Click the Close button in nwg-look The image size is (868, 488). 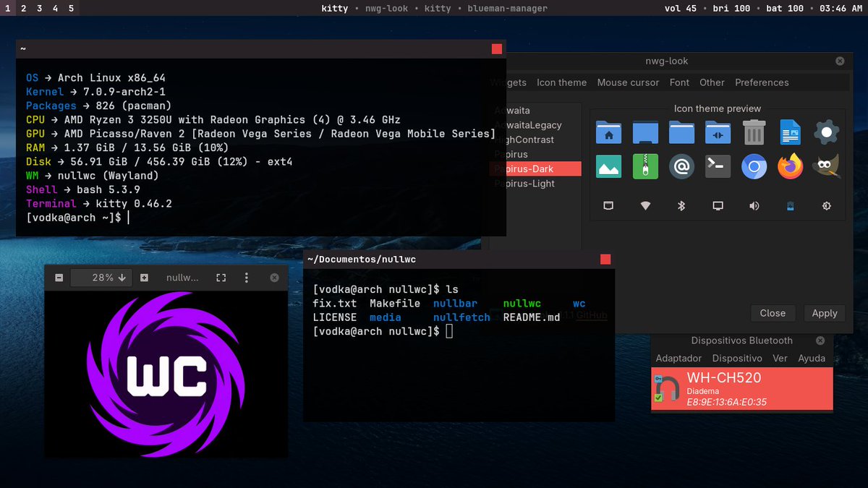pyautogui.click(x=773, y=313)
